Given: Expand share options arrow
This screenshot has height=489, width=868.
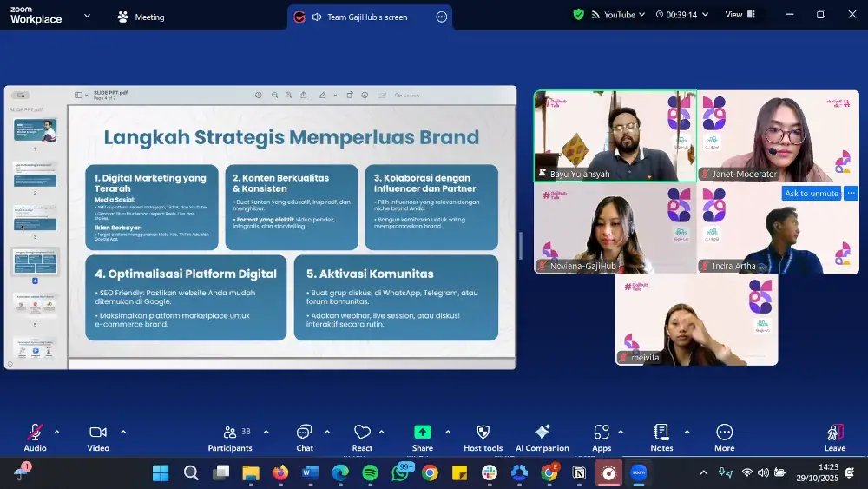Looking at the screenshot, I should coord(448,432).
